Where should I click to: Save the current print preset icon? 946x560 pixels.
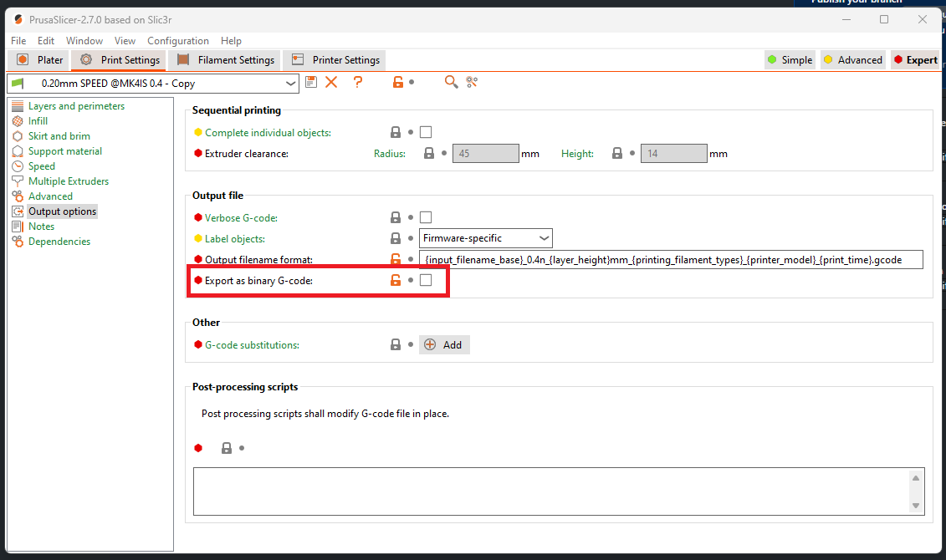[x=311, y=82]
